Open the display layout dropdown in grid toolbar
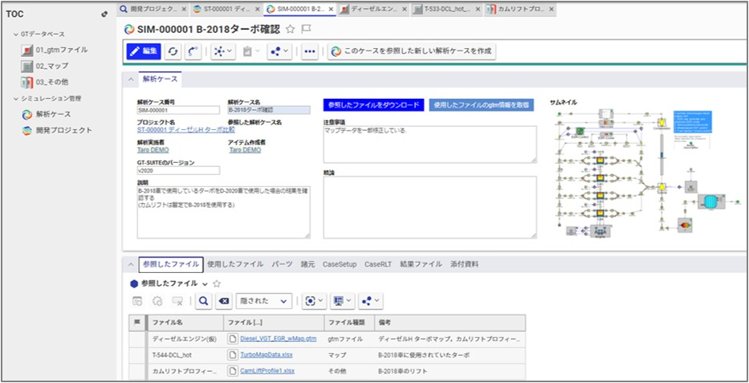Image resolution: width=749 pixels, height=383 pixels. pos(342,301)
